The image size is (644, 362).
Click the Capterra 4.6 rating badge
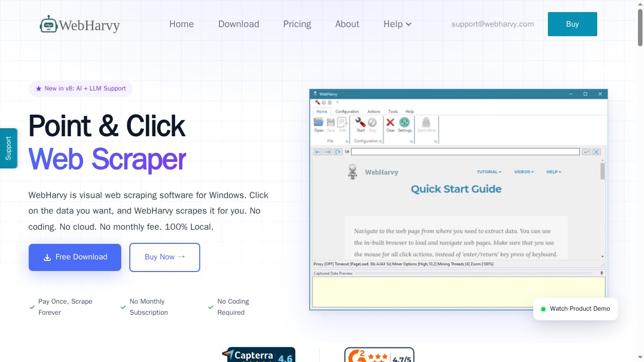tap(259, 355)
